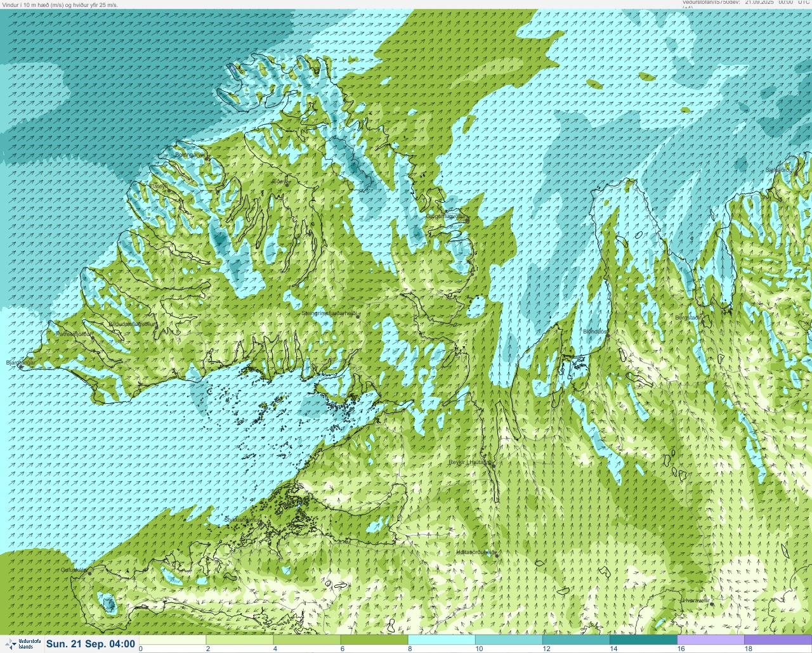Click the Blönduós station marker
Screen dimensions: 812x653
coord(608,335)
